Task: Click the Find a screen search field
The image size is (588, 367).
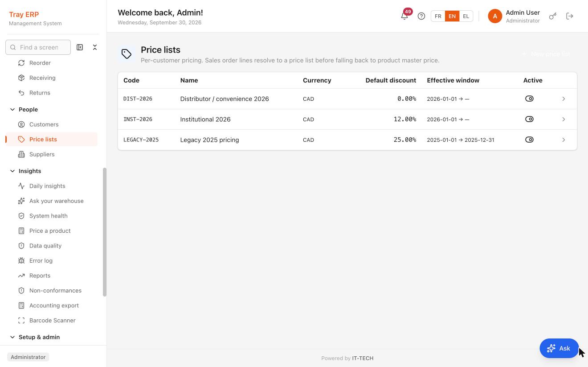Action: click(x=38, y=47)
